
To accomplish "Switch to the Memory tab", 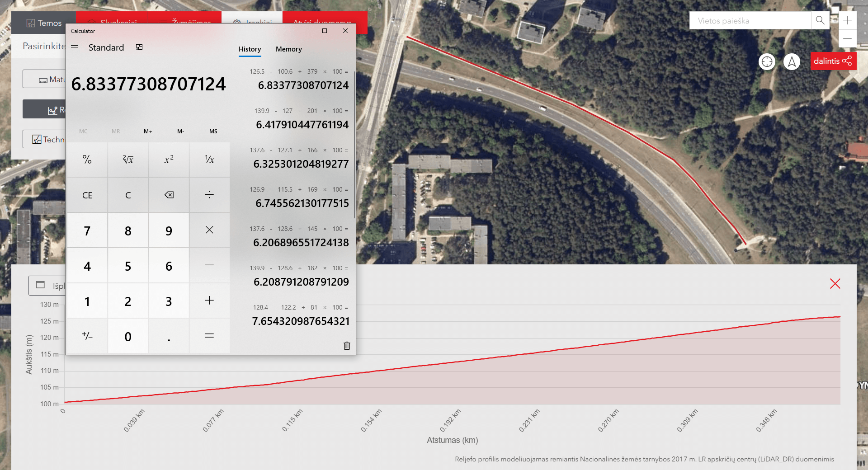I will pos(288,49).
